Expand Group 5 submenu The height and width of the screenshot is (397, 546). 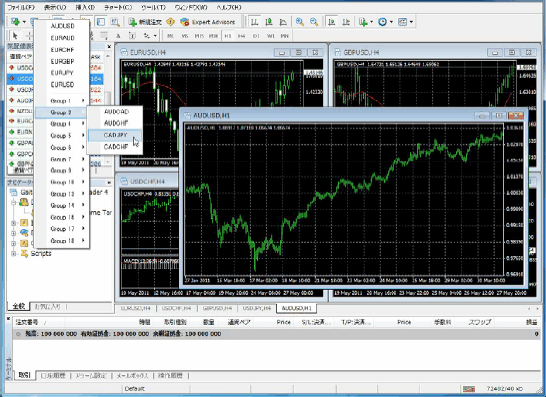click(x=62, y=135)
